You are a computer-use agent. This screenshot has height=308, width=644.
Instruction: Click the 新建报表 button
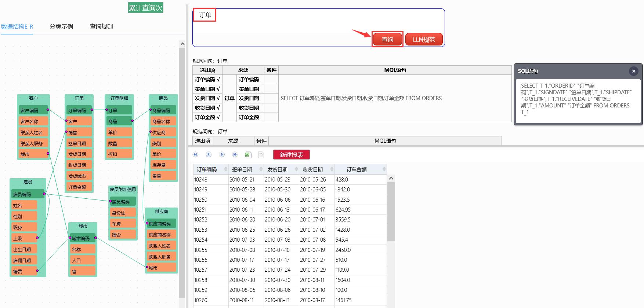point(292,155)
